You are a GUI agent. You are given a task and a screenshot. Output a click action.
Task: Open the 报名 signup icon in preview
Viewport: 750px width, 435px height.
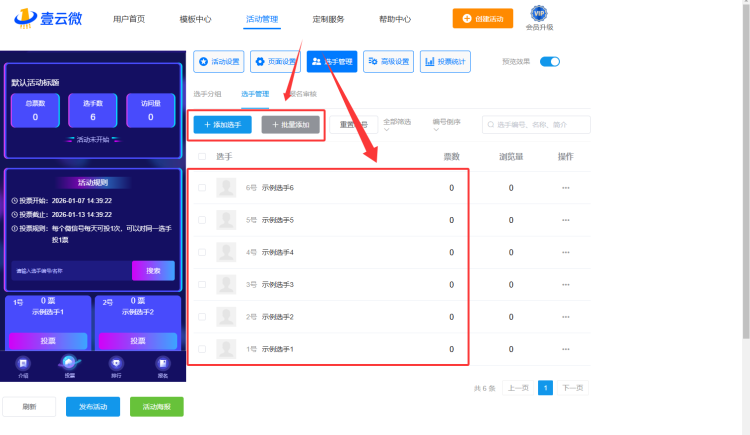(x=162, y=365)
